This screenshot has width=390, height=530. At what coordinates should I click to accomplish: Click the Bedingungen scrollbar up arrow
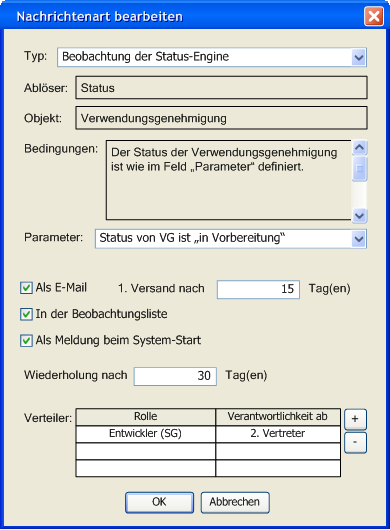pos(359,148)
